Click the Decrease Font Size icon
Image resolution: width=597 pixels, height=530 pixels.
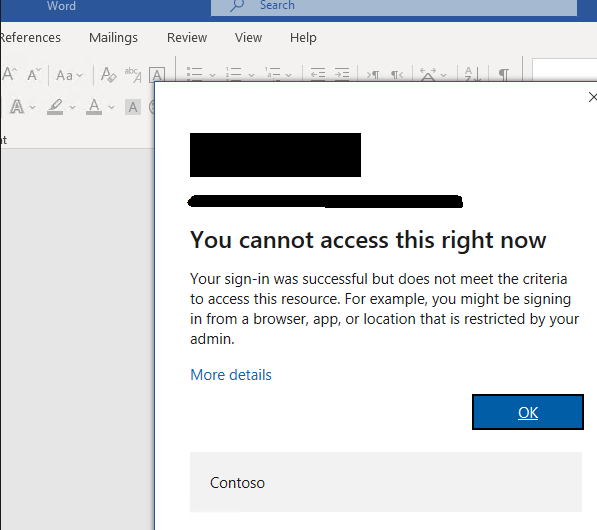[34, 74]
